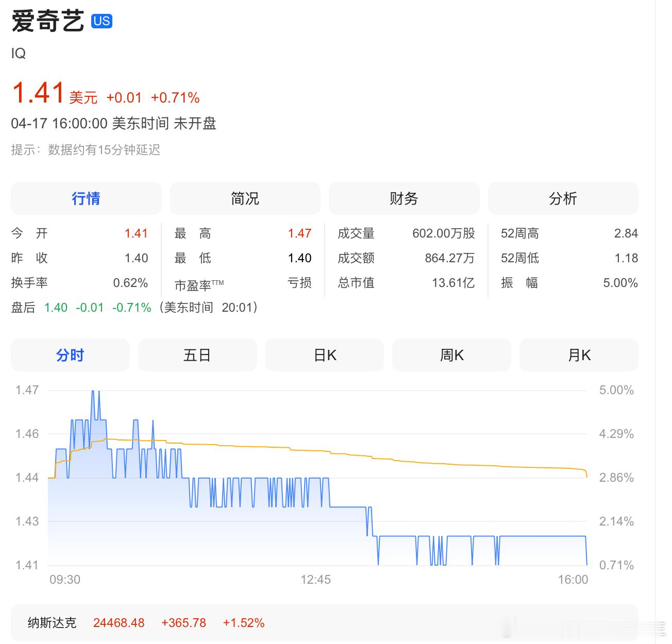Click the 52周低 value 1.18
Viewport: 672px width, 644px height.
tap(626, 258)
